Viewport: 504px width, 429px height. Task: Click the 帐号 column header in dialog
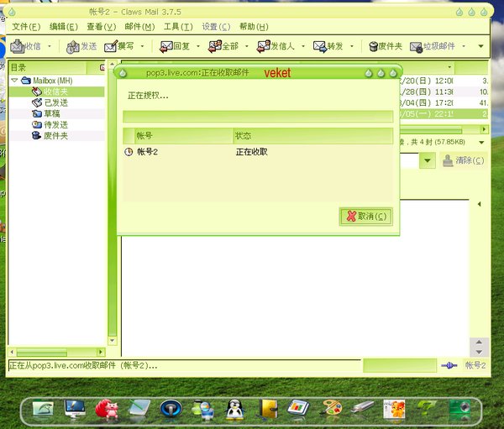tap(183, 136)
